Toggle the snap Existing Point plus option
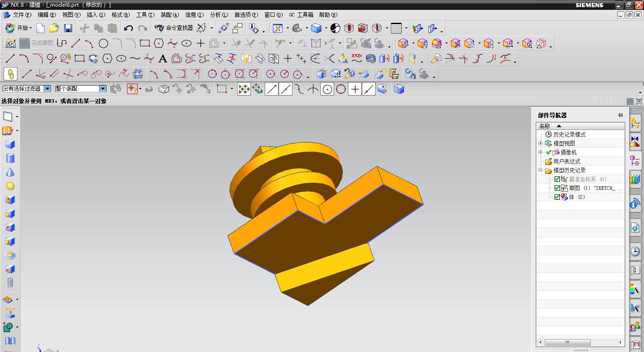644x352 pixels. 355,89
